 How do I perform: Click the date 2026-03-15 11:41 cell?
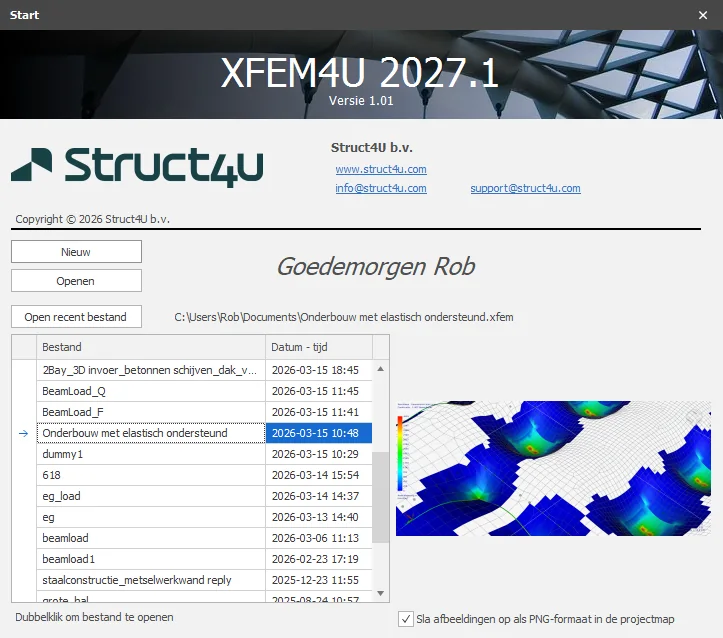coord(319,412)
